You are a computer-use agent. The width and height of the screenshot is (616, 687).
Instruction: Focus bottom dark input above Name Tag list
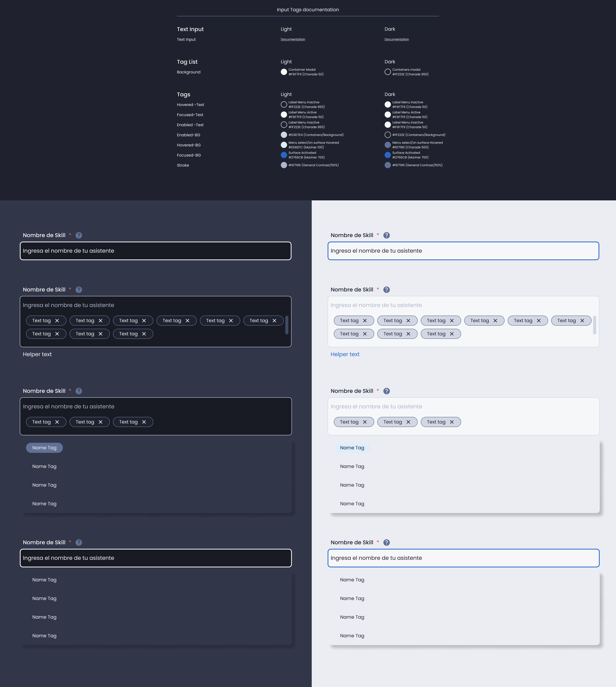click(156, 558)
